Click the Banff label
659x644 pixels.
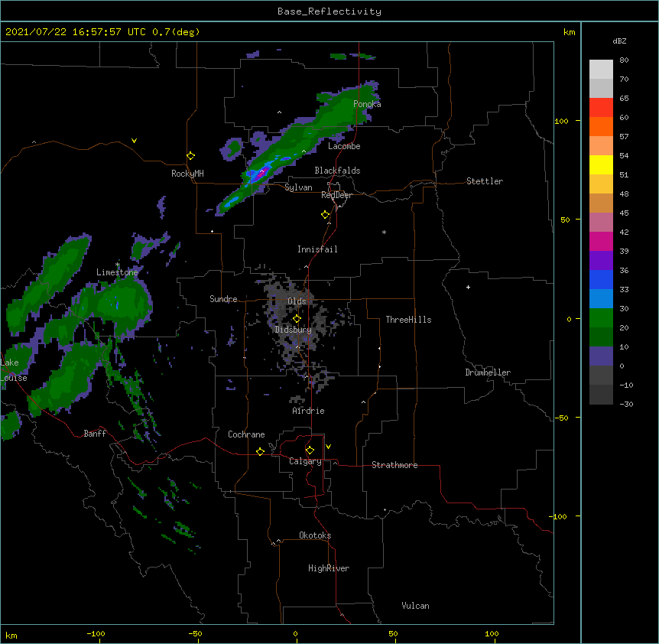click(95, 434)
